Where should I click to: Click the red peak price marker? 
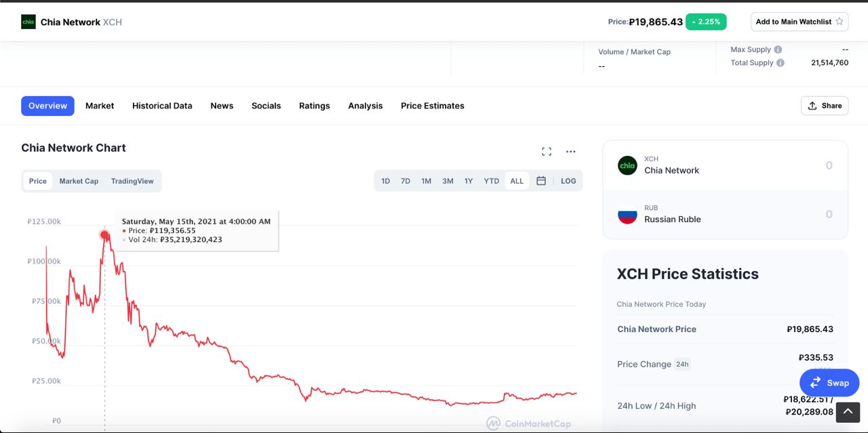(x=104, y=235)
